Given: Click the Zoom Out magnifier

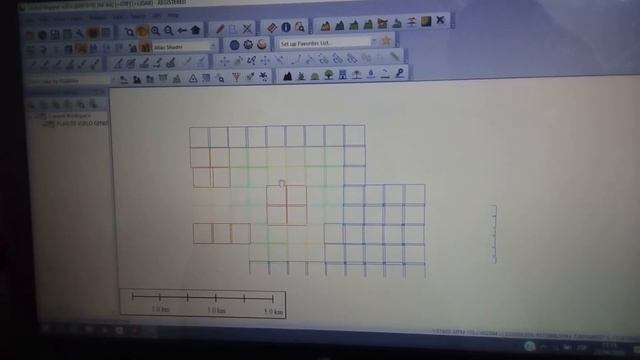Looking at the screenshot, I should tap(169, 31).
